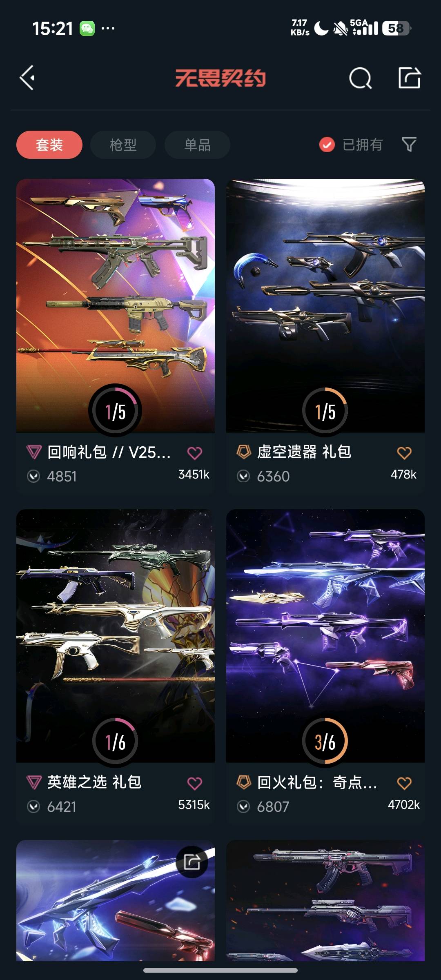Open the search magnifier icon
The width and height of the screenshot is (441, 980).
pyautogui.click(x=361, y=78)
